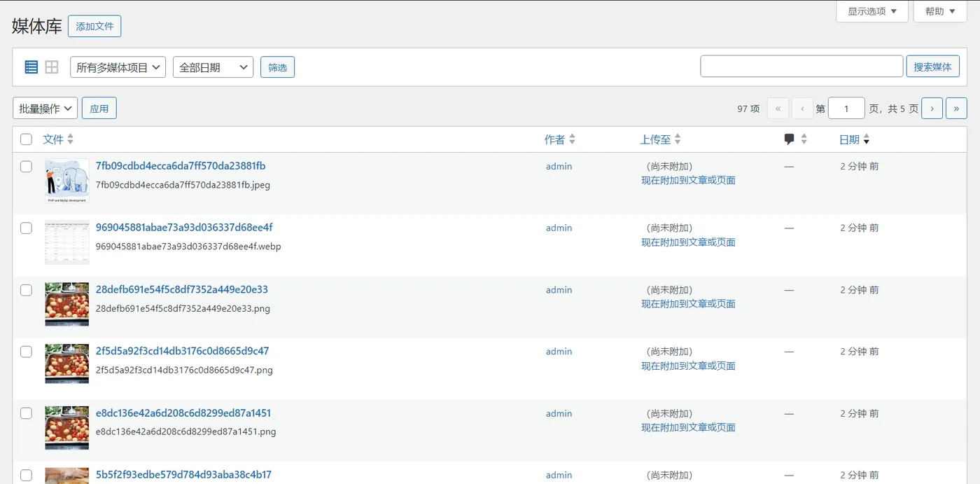Switch to grid view icon
Viewport: 980px width, 484px height.
(52, 67)
